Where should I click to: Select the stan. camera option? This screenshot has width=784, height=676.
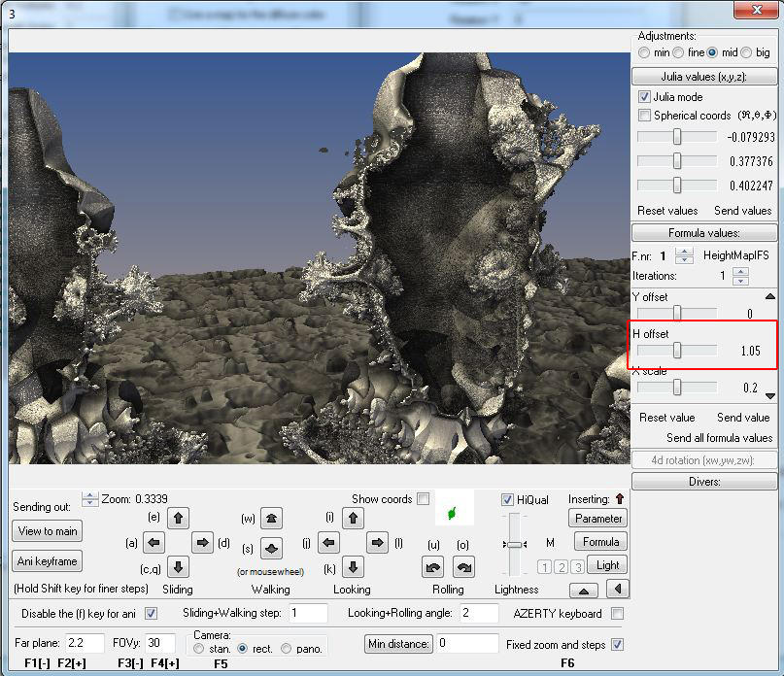[198, 649]
